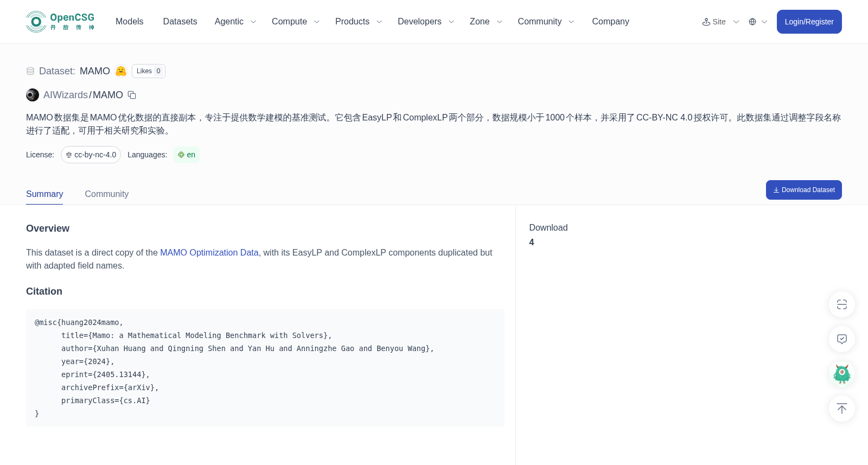The height and width of the screenshot is (465, 868).
Task: Click the citation author line
Action: pos(247,348)
